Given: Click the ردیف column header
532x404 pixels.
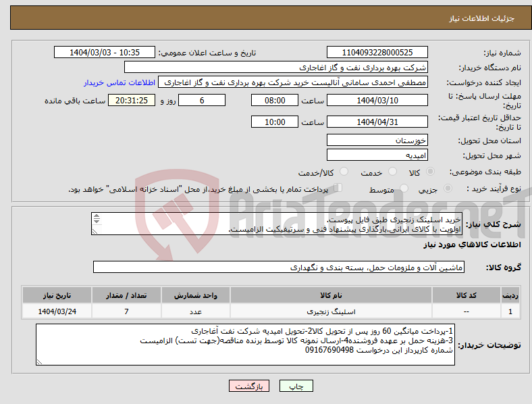Looking at the screenshot, I should tap(510, 295).
